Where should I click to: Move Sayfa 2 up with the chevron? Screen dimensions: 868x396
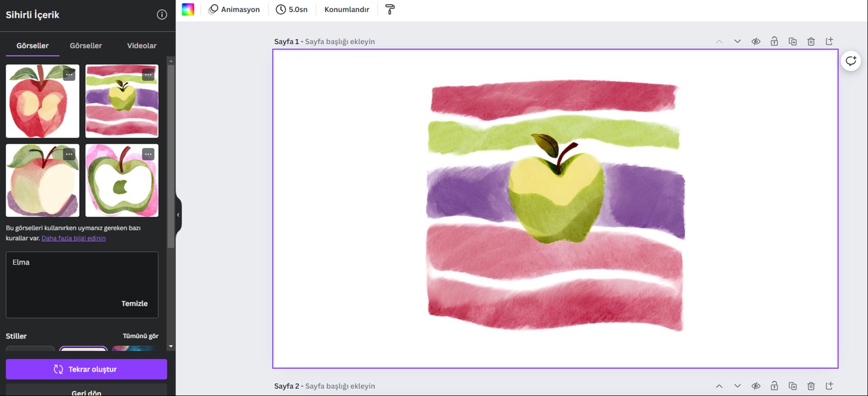(719, 386)
